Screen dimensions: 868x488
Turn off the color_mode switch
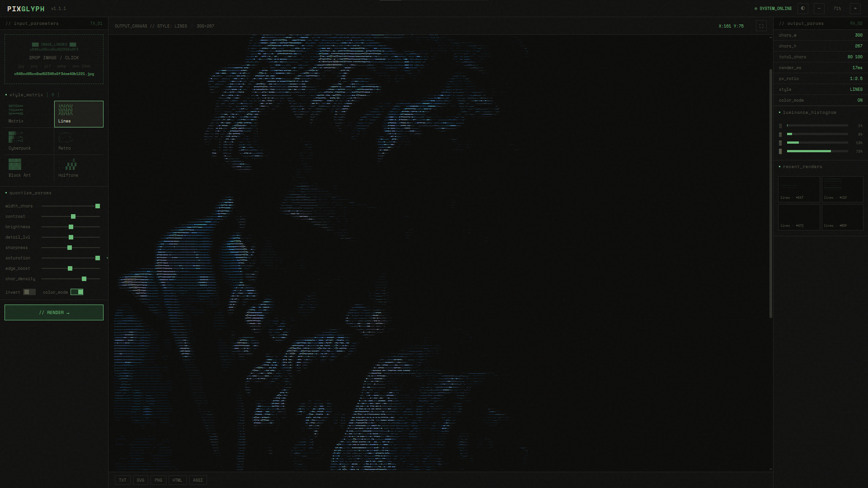[x=77, y=292]
